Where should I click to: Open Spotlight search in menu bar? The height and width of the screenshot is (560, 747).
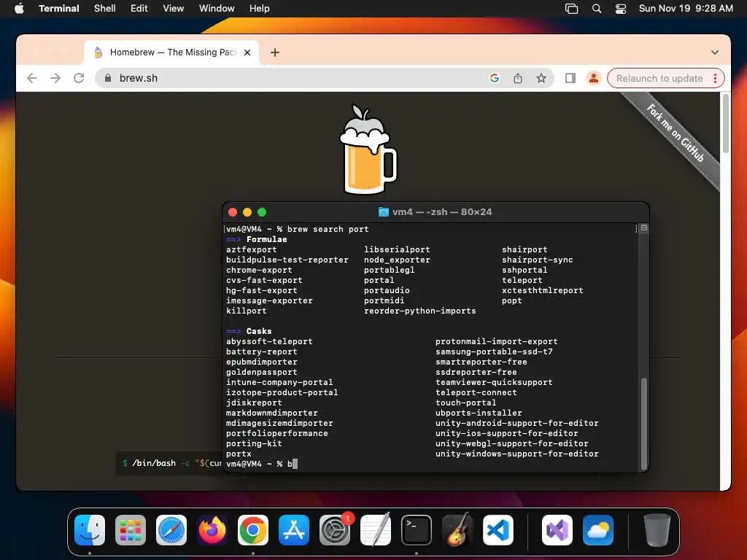pos(597,9)
